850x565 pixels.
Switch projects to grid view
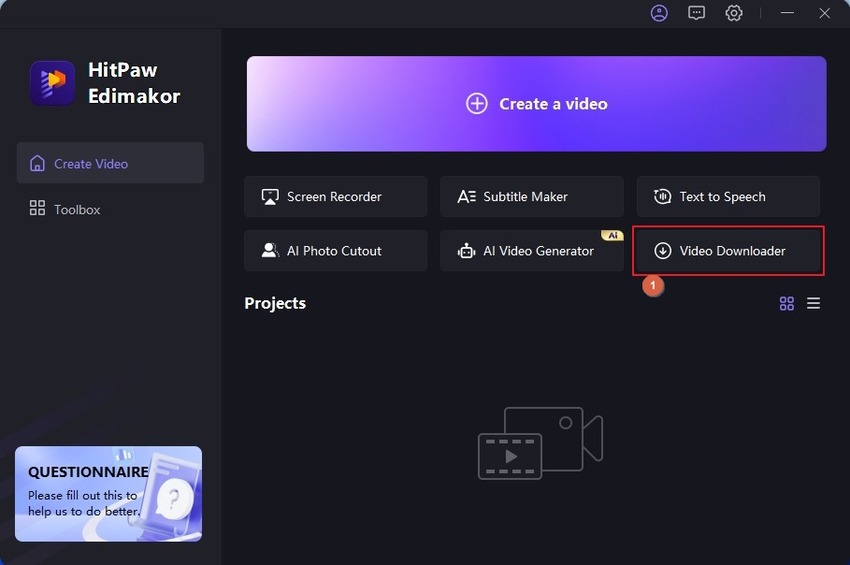coord(787,303)
